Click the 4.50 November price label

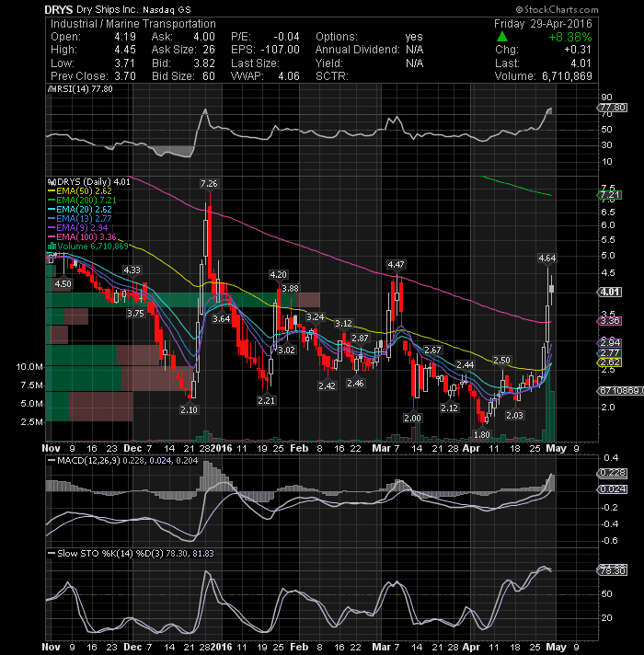click(63, 284)
